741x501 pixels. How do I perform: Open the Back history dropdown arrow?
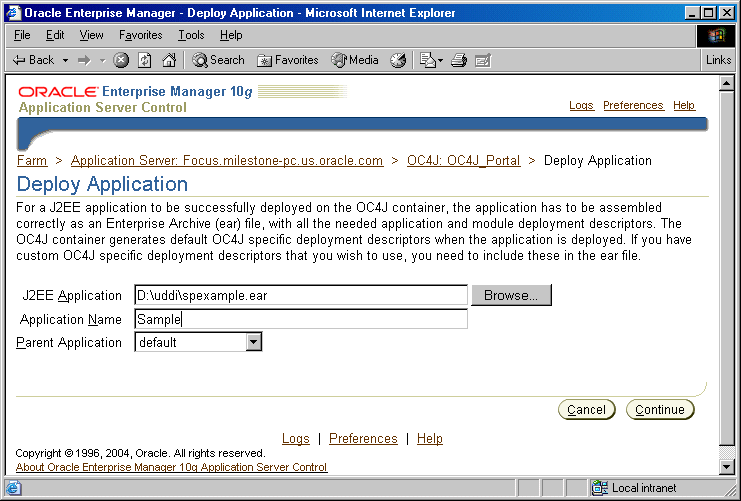[x=65, y=60]
